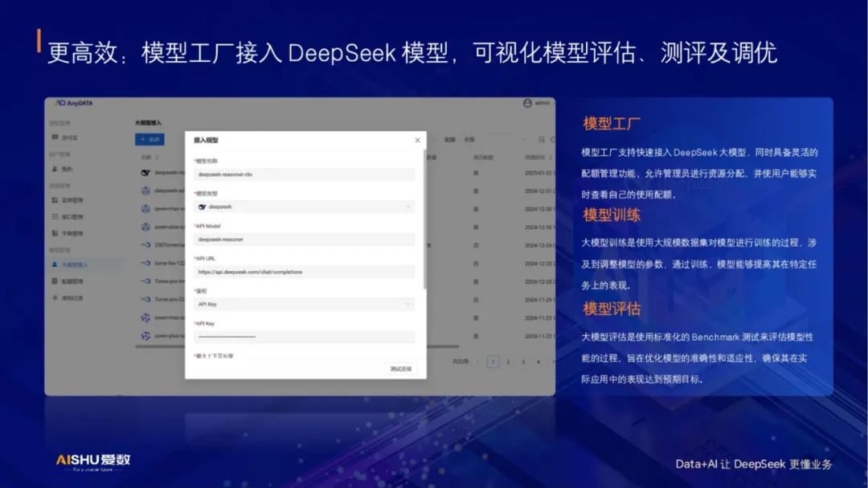Open the table column settings icon

542,140
